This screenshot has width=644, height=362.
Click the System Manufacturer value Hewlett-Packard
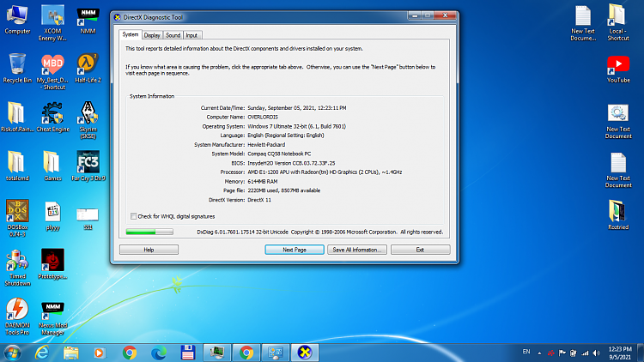click(266, 144)
